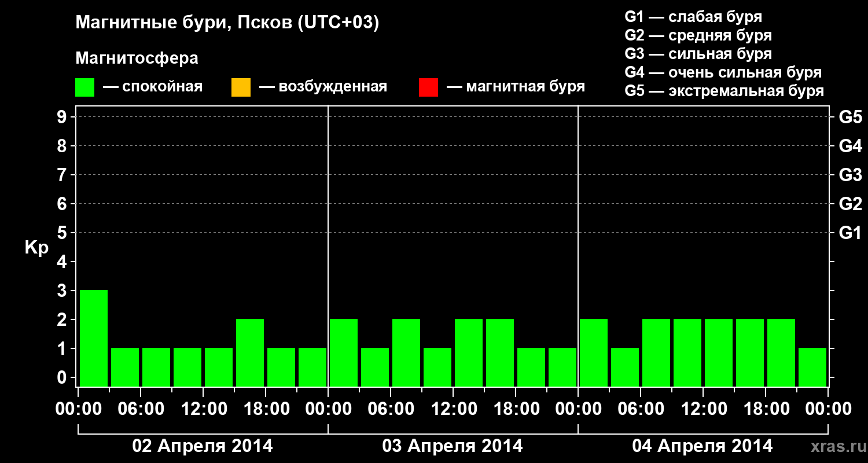Select the chart title 'Магнитные бури, Псков (UTC+03)'

click(x=227, y=23)
